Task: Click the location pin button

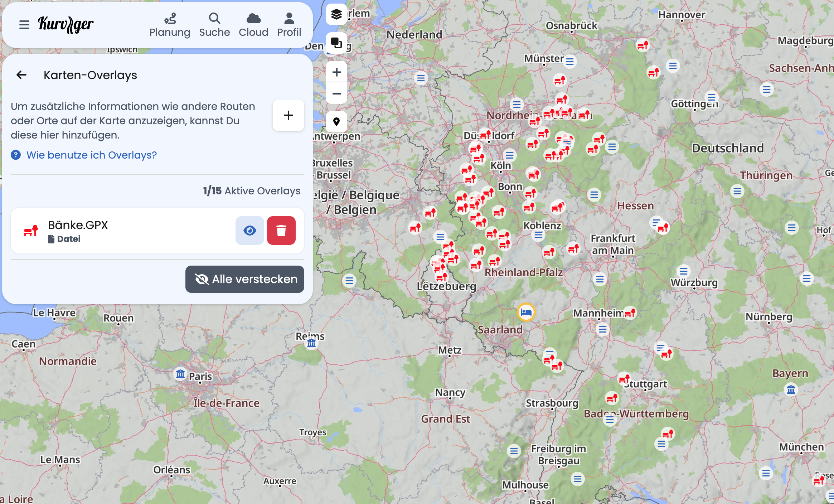Action: (x=336, y=122)
